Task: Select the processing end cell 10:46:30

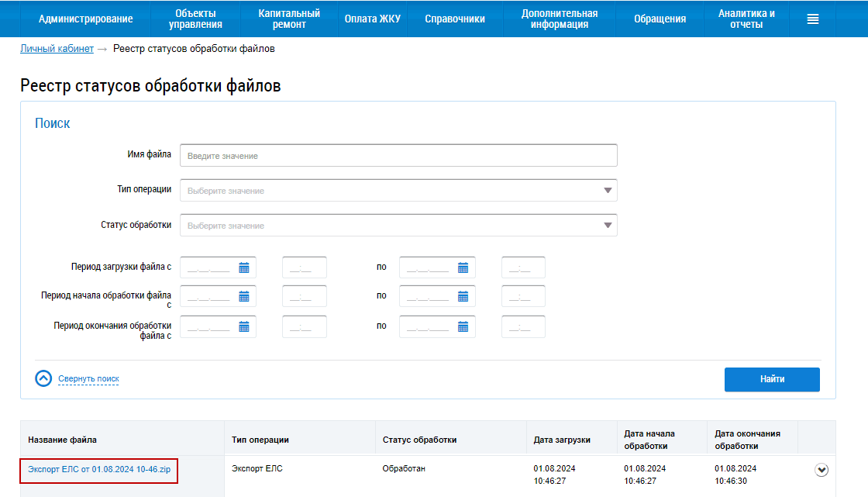Action: click(735, 475)
